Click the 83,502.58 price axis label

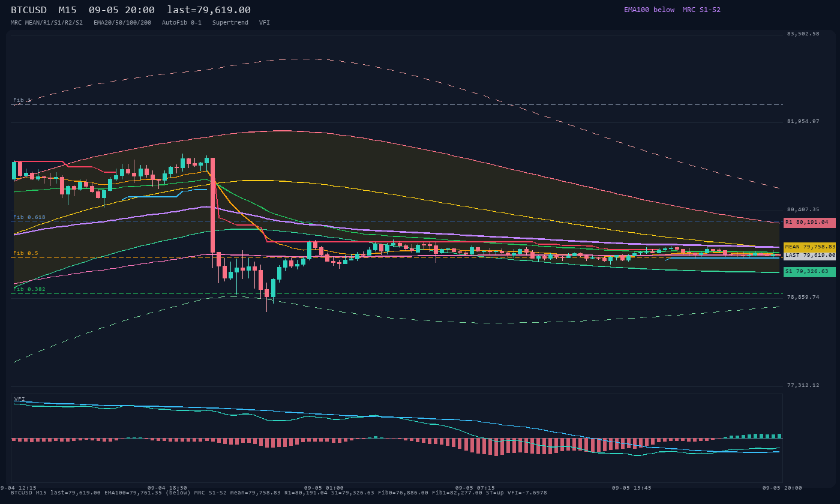click(x=803, y=34)
